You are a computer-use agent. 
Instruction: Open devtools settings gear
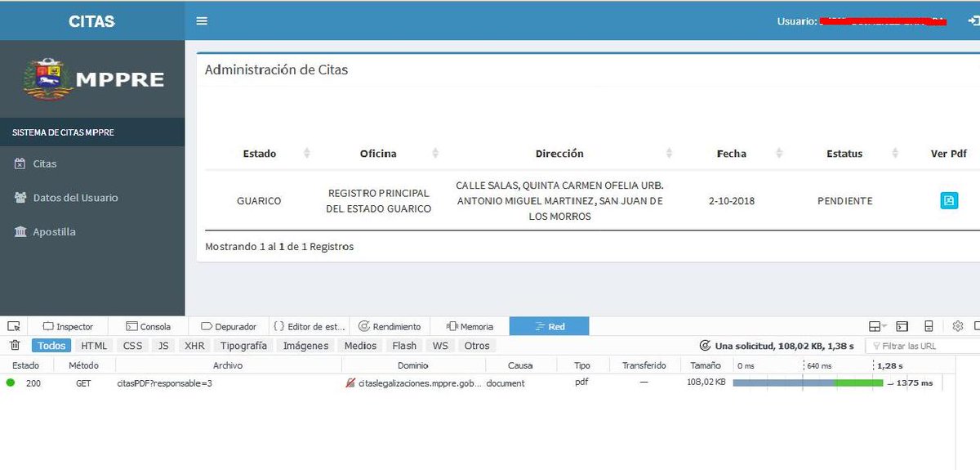tap(958, 326)
